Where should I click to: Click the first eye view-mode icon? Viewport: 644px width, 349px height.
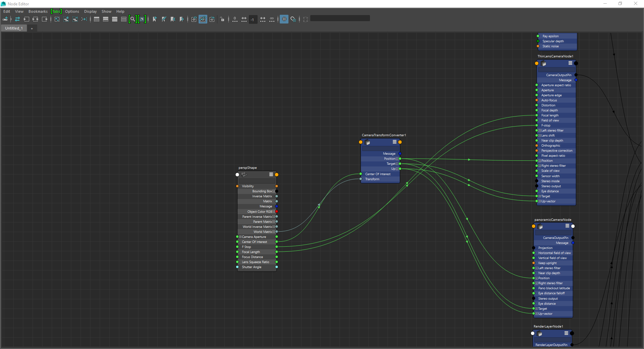tap(194, 19)
